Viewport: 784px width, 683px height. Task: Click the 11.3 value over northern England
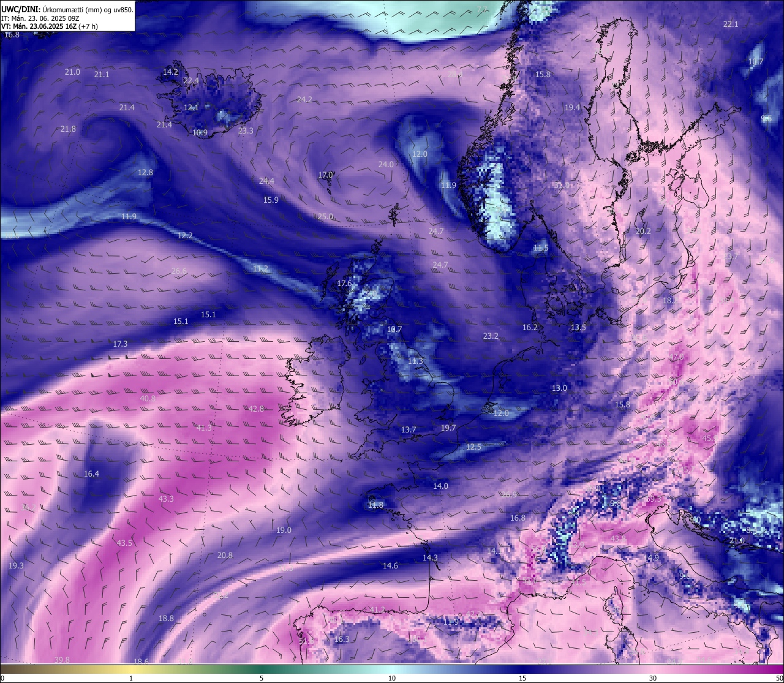[415, 361]
